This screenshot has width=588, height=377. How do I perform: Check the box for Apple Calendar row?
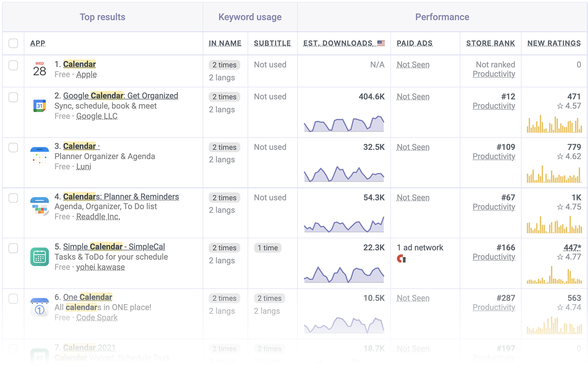click(13, 65)
